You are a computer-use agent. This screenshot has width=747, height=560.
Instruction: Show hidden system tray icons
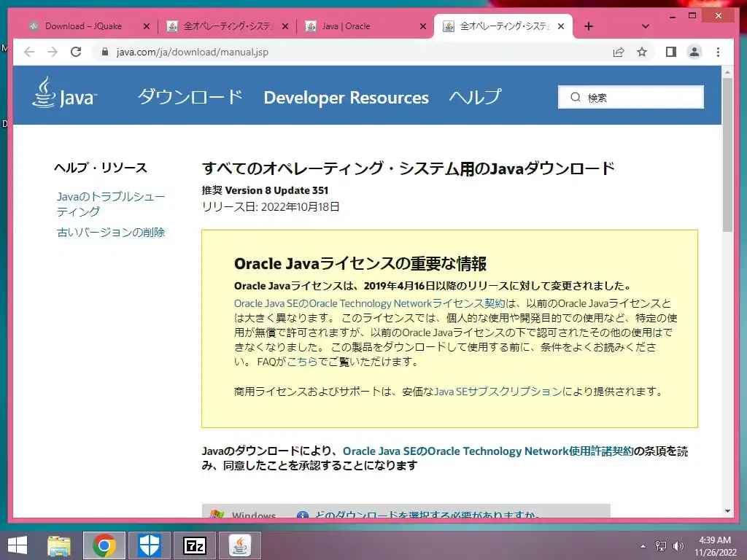coord(643,545)
